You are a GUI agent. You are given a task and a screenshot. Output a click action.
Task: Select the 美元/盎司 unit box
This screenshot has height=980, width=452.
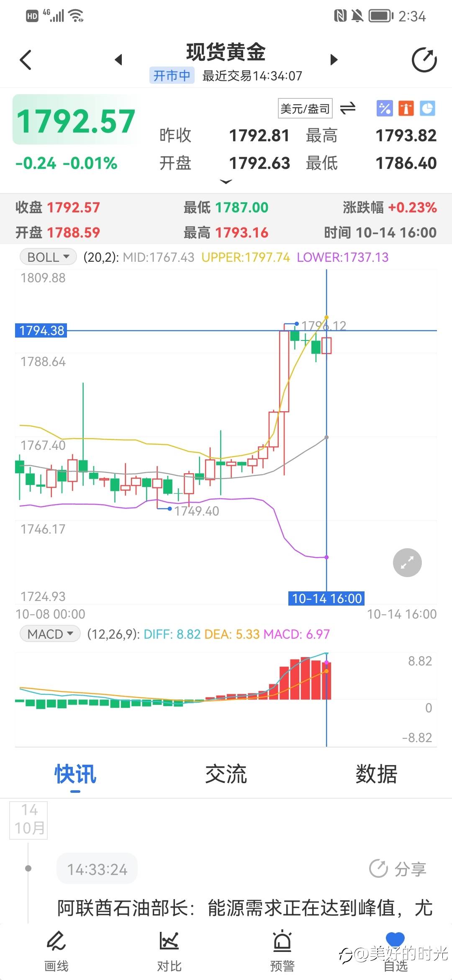[x=305, y=108]
